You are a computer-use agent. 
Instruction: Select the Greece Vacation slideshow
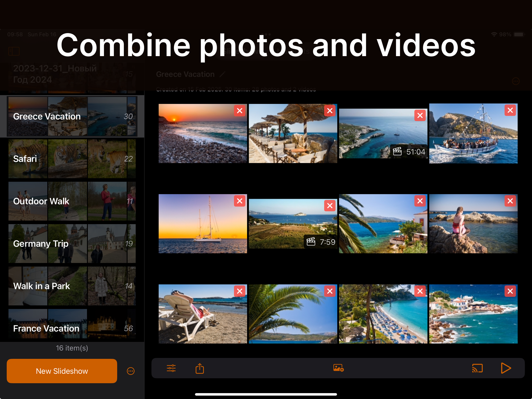coord(72,117)
